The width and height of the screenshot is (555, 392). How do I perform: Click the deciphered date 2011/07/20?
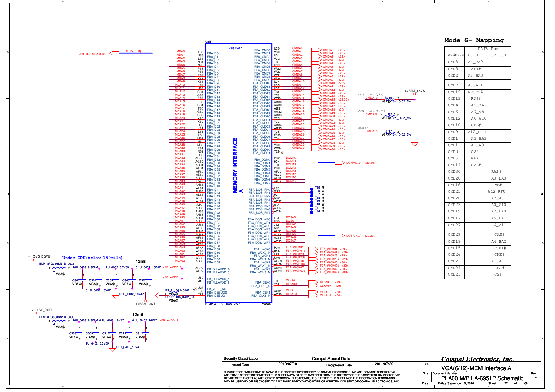(384, 364)
